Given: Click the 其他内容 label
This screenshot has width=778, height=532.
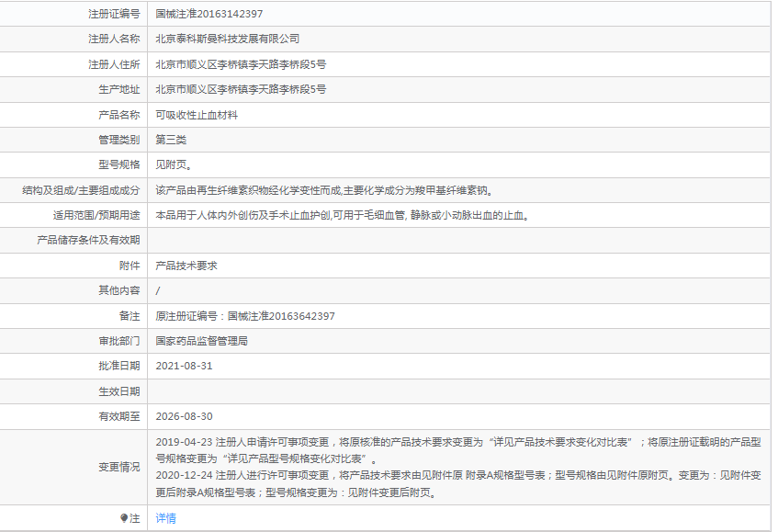Looking at the screenshot, I should point(119,290).
